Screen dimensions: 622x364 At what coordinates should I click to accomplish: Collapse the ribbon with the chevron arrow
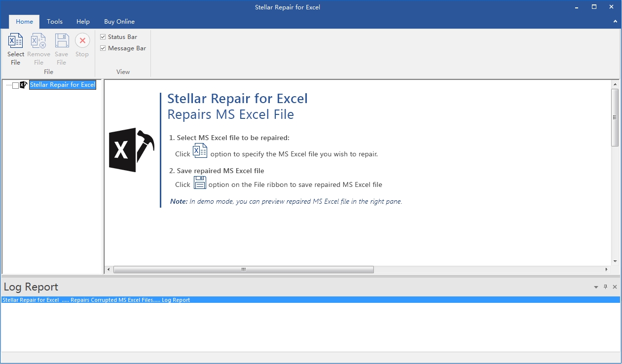pos(615,22)
